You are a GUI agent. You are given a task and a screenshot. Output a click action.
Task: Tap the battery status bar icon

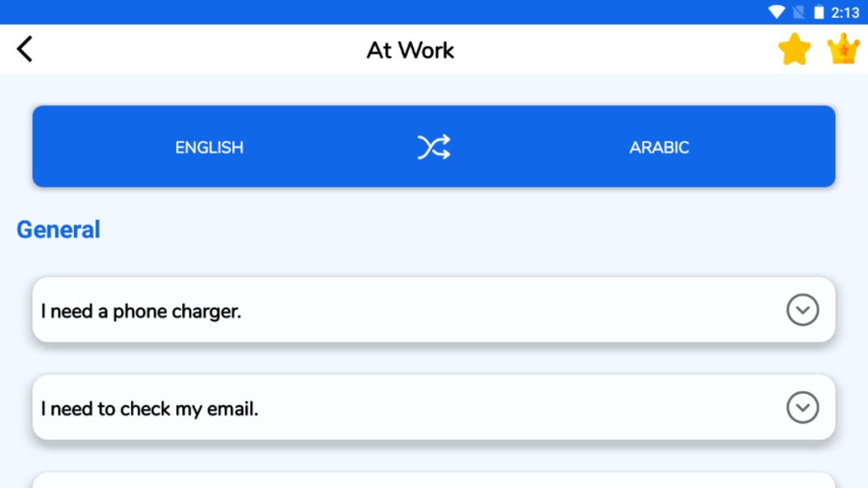click(818, 12)
